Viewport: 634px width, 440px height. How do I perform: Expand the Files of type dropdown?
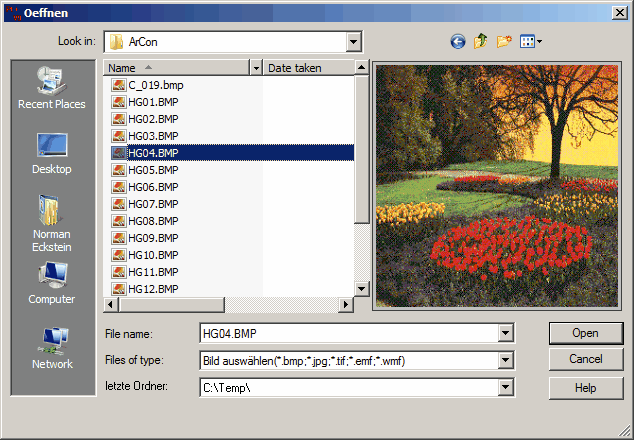tap(505, 360)
